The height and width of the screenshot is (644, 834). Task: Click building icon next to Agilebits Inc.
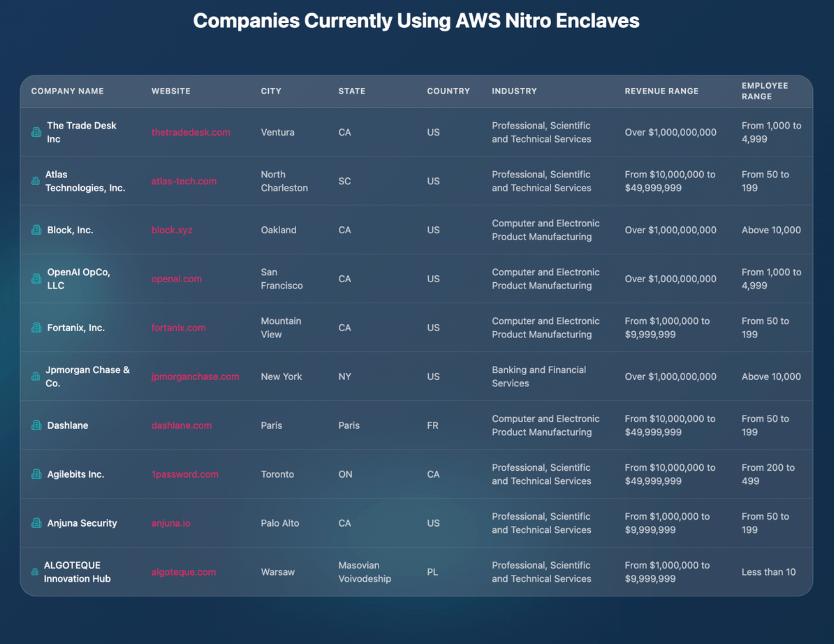36,474
